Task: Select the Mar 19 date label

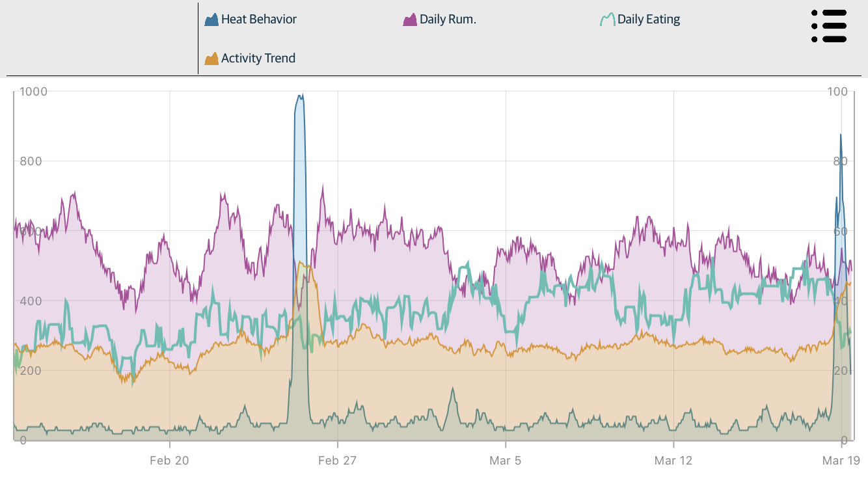Action: click(841, 461)
